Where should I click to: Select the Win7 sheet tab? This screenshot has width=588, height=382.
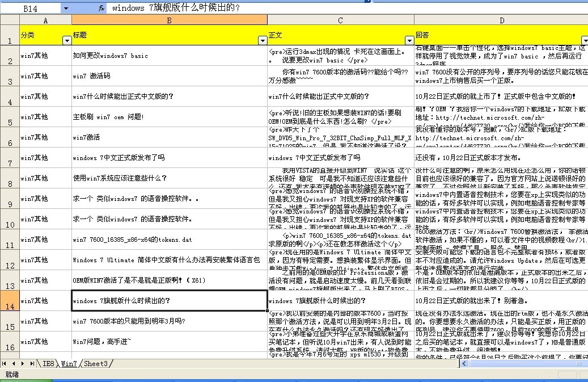tap(69, 363)
